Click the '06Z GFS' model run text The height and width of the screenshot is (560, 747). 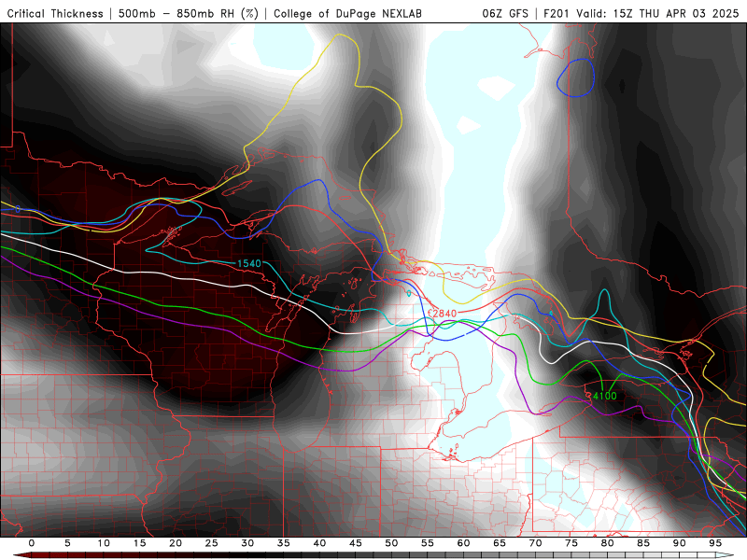tap(505, 13)
